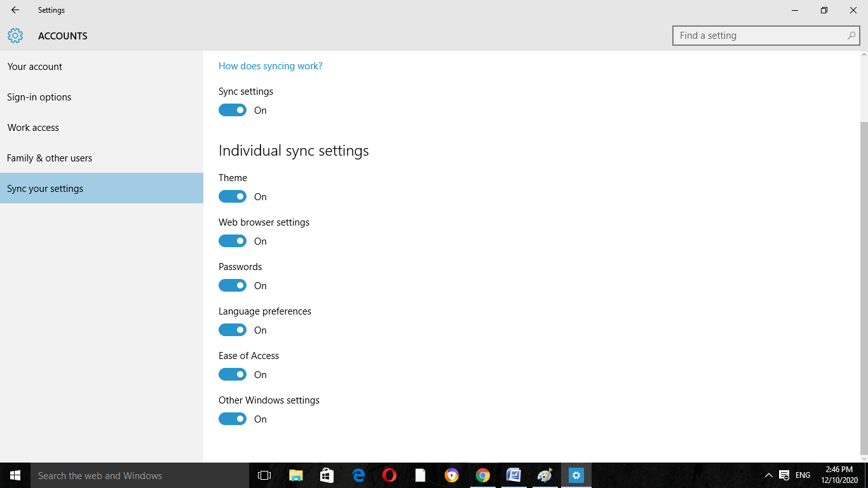Screen dimensions: 868x488
Task: Click Search the web and Windows box
Action: 140,475
